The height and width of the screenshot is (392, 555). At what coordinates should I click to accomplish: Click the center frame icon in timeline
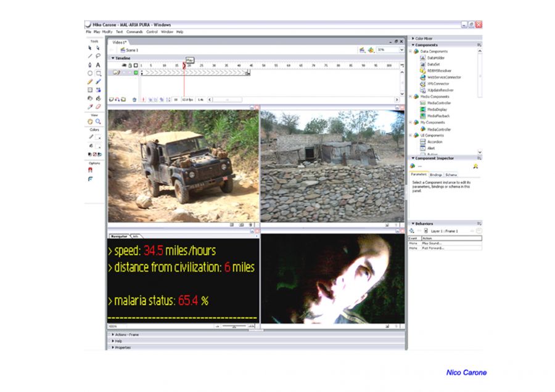pyautogui.click(x=143, y=100)
